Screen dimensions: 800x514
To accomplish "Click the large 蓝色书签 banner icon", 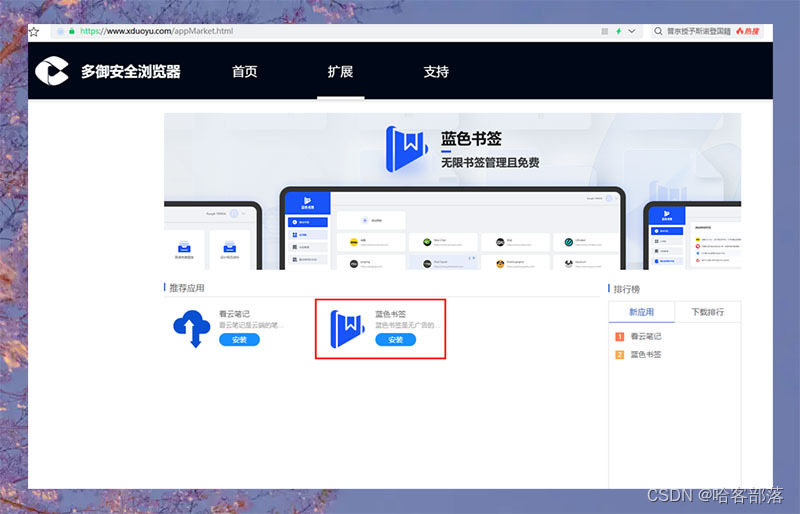I will [407, 149].
